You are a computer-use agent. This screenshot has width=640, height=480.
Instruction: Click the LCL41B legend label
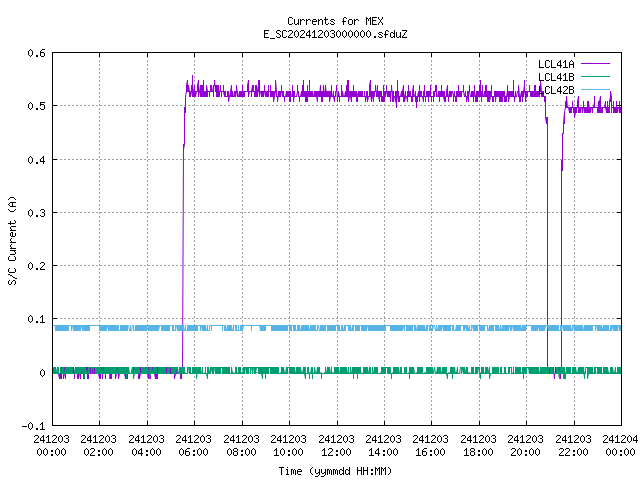click(556, 77)
